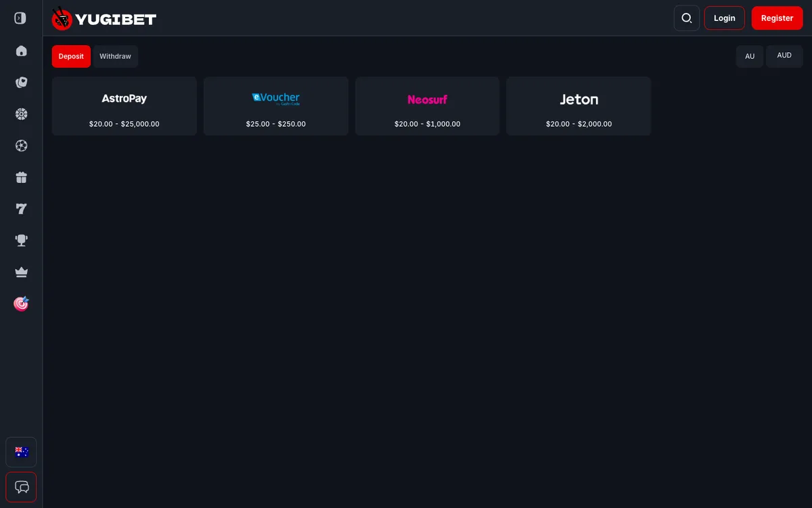Select the Jeton payment method
812x508 pixels.
pyautogui.click(x=579, y=106)
